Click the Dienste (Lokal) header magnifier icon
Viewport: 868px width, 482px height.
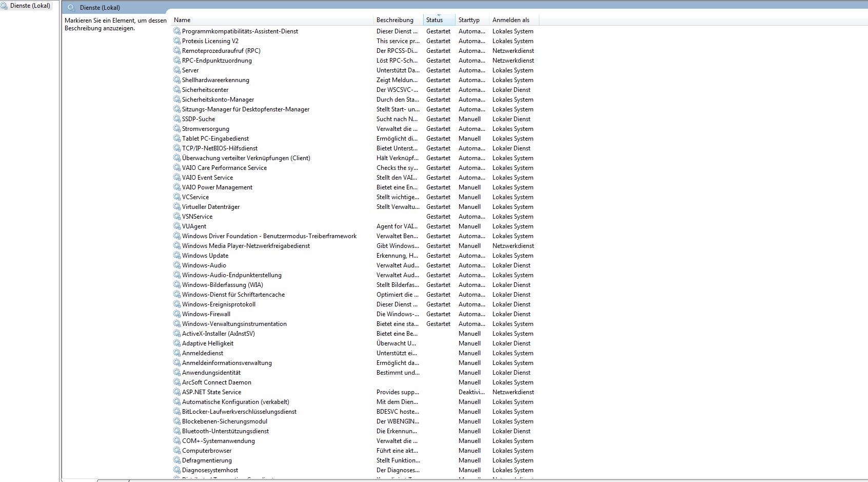pos(72,8)
